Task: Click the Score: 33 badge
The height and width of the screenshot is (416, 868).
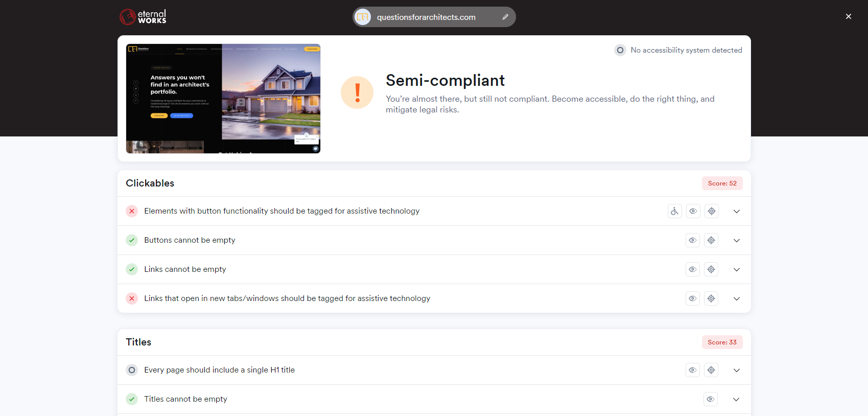Action: pyautogui.click(x=722, y=342)
